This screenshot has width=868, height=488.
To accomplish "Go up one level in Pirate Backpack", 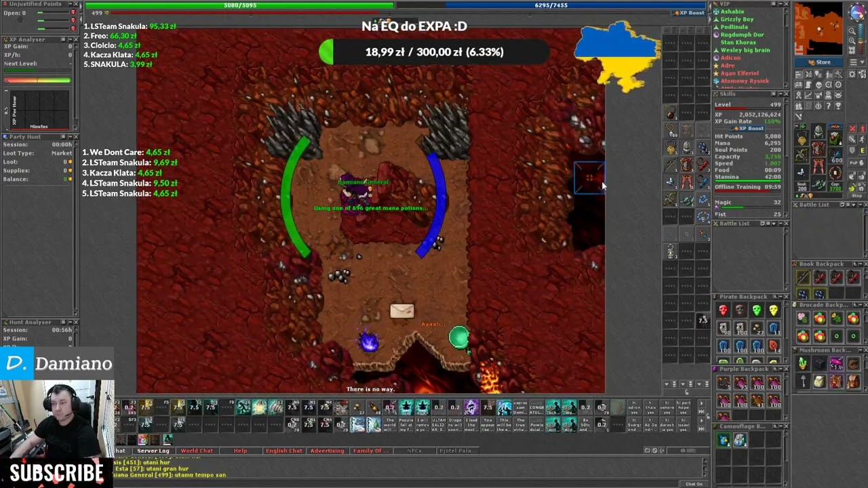I will click(x=775, y=297).
